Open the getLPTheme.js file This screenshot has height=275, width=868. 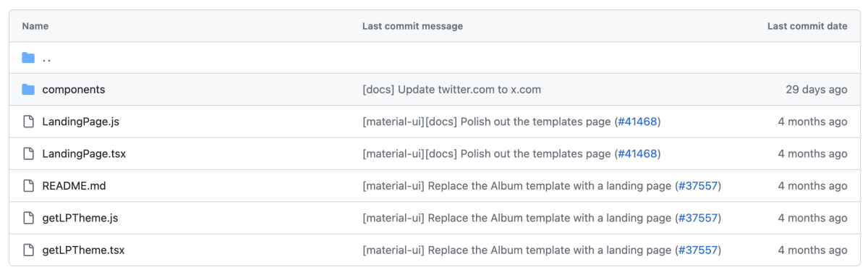pyautogui.click(x=80, y=218)
